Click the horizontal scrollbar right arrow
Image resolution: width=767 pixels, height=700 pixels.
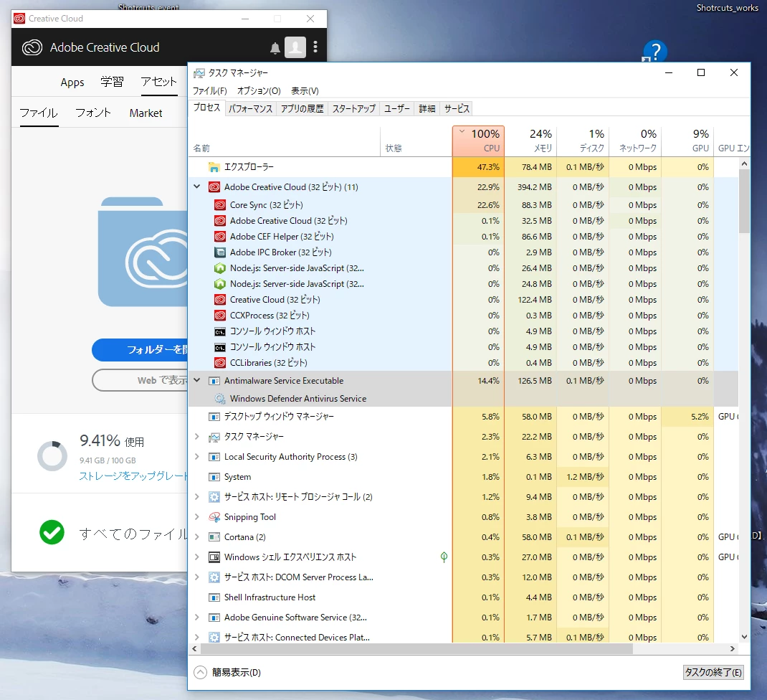(x=733, y=648)
